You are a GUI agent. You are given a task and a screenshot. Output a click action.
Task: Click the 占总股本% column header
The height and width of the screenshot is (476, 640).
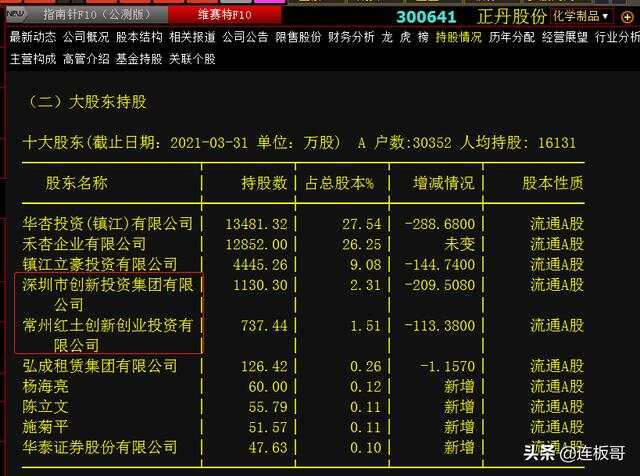coord(339,183)
